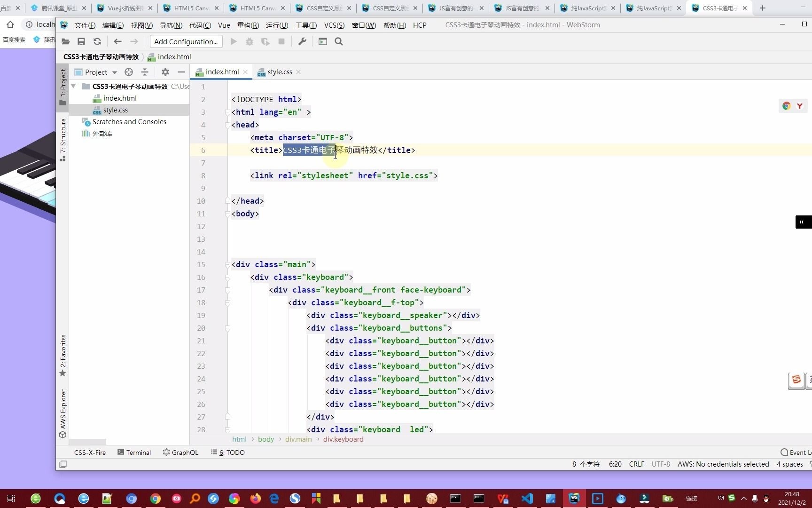Viewport: 812px width, 508px height.
Task: Click the Save All disk icon
Action: [x=81, y=41]
